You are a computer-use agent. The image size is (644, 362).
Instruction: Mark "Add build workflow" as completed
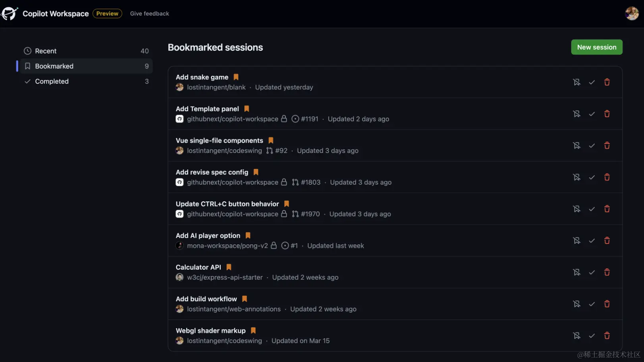592,304
